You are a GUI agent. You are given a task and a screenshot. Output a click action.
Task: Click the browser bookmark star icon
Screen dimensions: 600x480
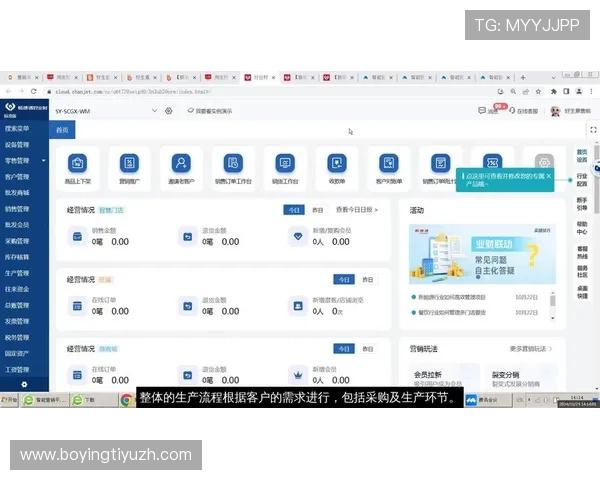click(x=538, y=91)
